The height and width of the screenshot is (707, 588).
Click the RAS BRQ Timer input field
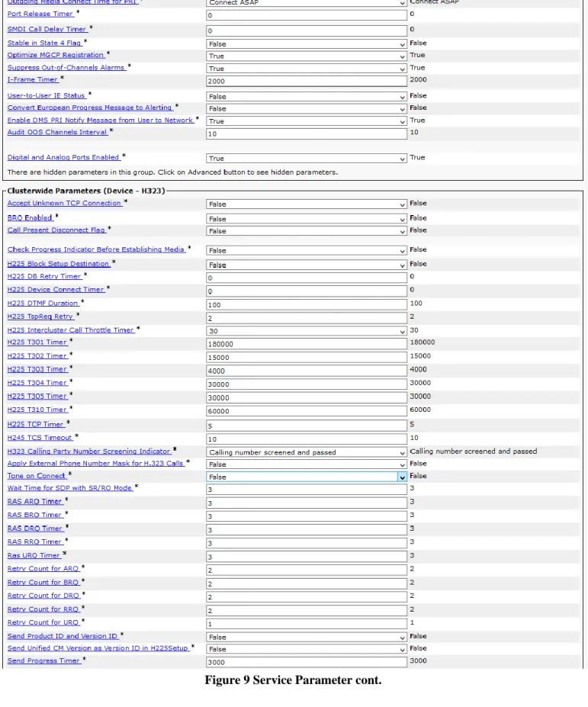coord(307,516)
